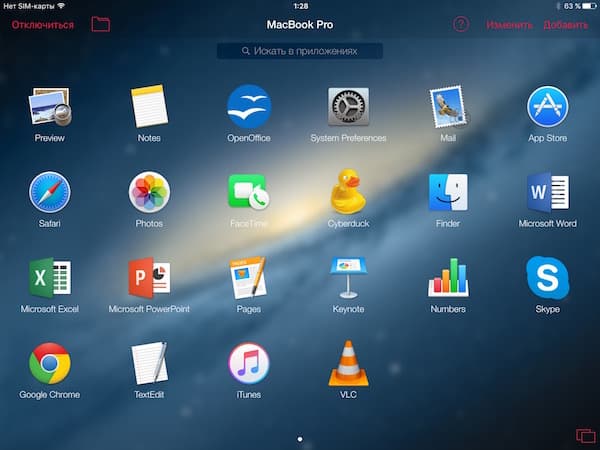Open Microsoft PowerPoint icon
Screen dimensions: 600x450
[149, 278]
